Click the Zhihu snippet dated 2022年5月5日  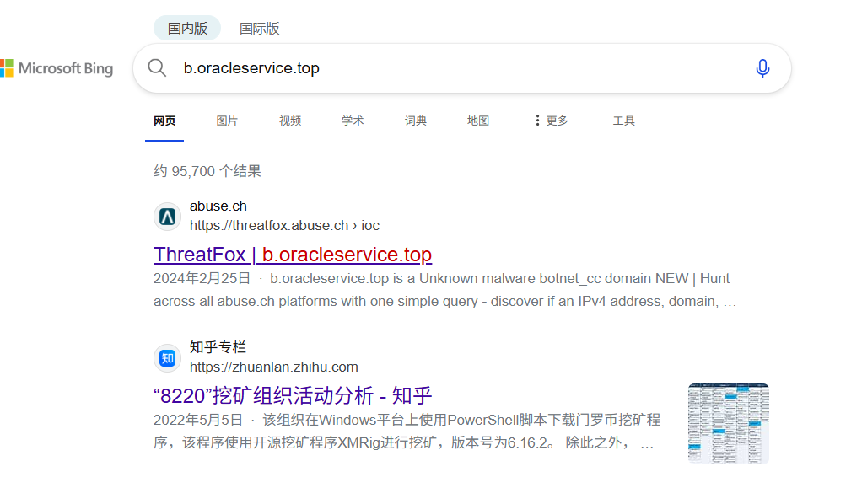[x=407, y=432]
